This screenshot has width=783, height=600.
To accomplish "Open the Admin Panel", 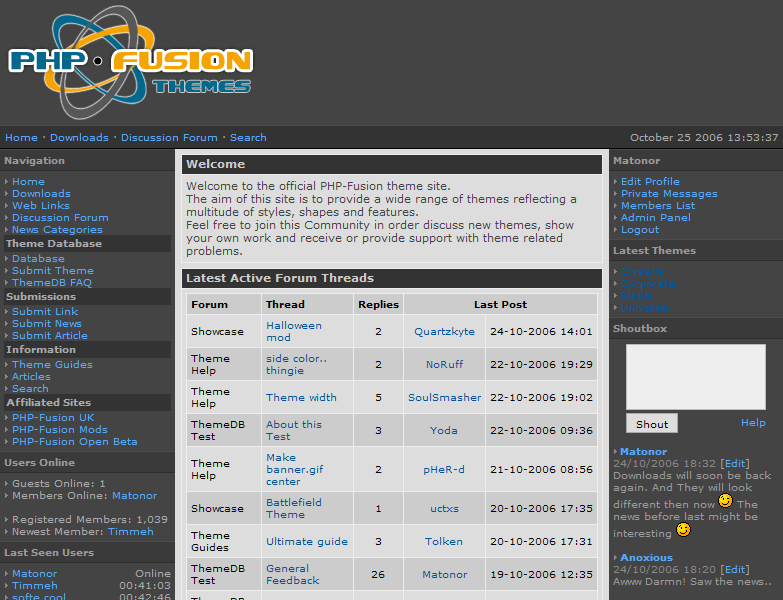I will point(655,218).
